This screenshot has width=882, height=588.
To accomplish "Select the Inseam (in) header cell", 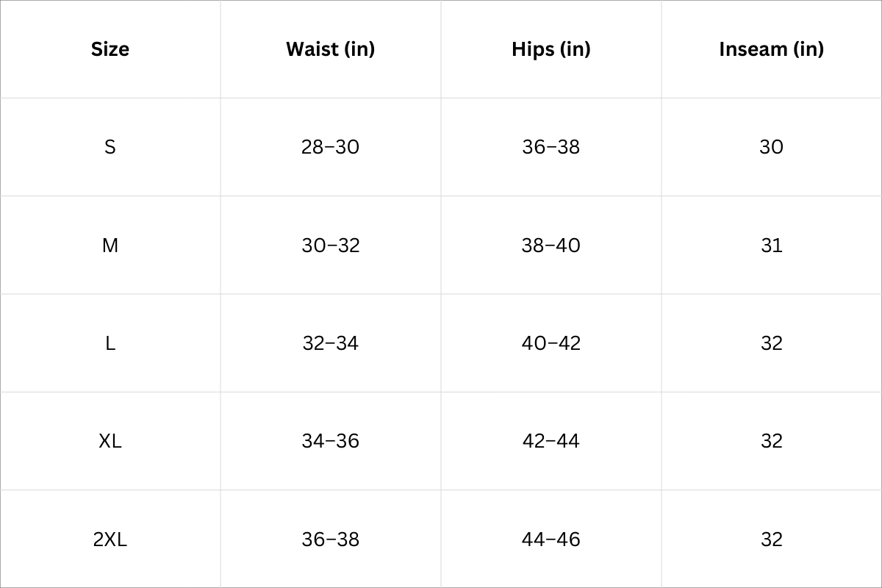I will pos(771,49).
